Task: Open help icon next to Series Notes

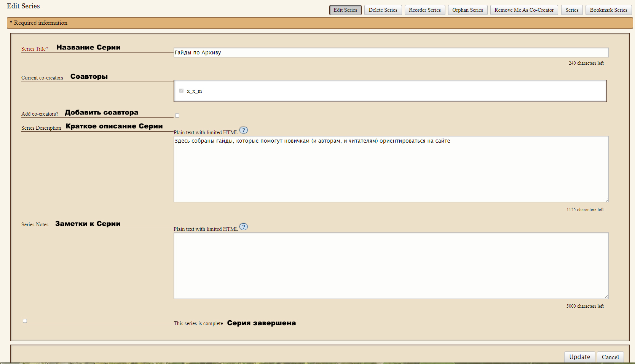Action: click(244, 227)
